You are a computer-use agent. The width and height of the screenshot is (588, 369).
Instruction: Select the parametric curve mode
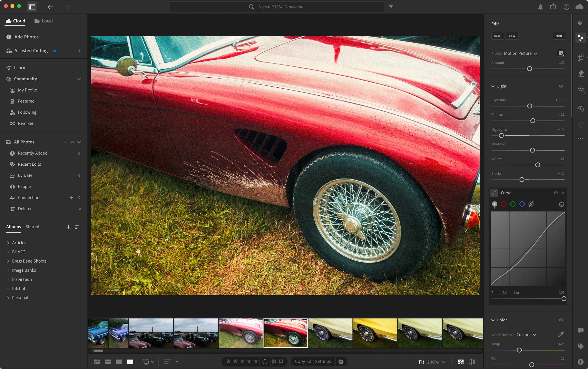pyautogui.click(x=531, y=204)
